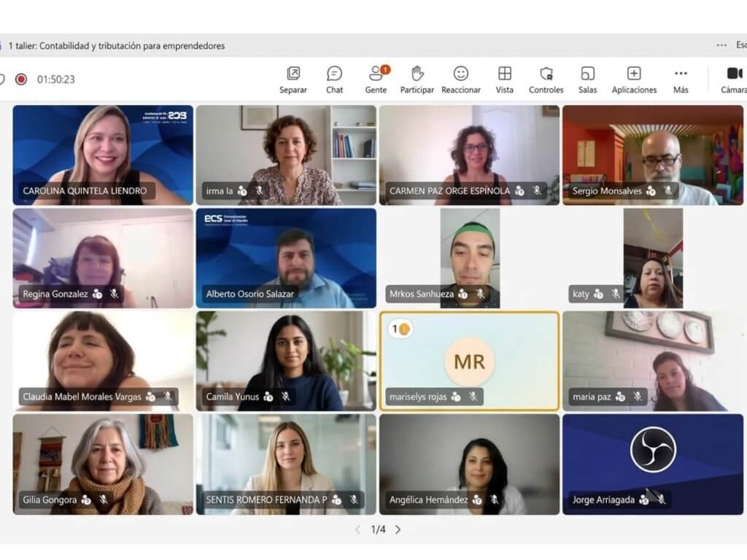Open title bar ellipsis menu
The image size is (747, 560).
point(721,45)
